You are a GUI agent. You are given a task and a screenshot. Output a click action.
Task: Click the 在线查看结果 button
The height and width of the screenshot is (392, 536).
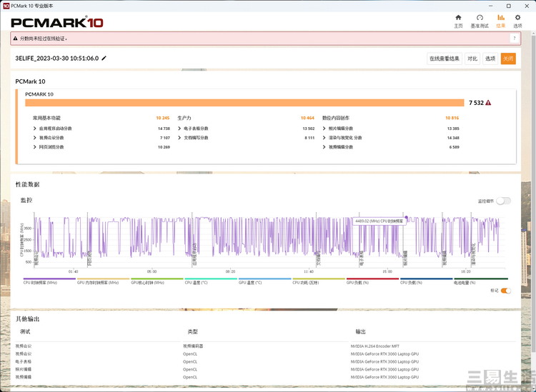tap(445, 59)
